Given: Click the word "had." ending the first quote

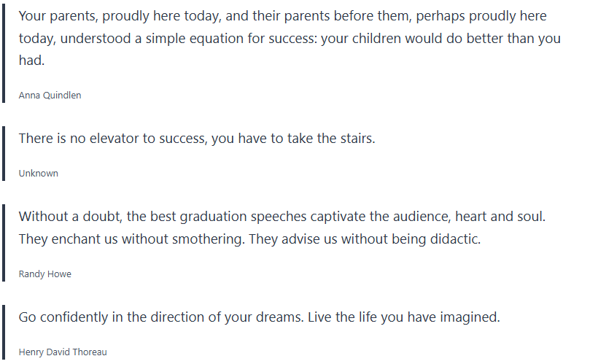Looking at the screenshot, I should (32, 61).
